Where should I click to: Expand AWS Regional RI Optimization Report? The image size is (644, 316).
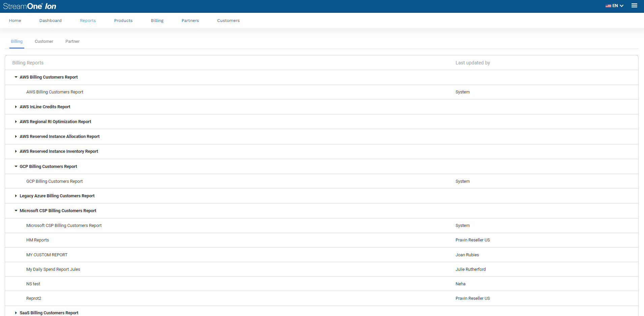coord(16,122)
